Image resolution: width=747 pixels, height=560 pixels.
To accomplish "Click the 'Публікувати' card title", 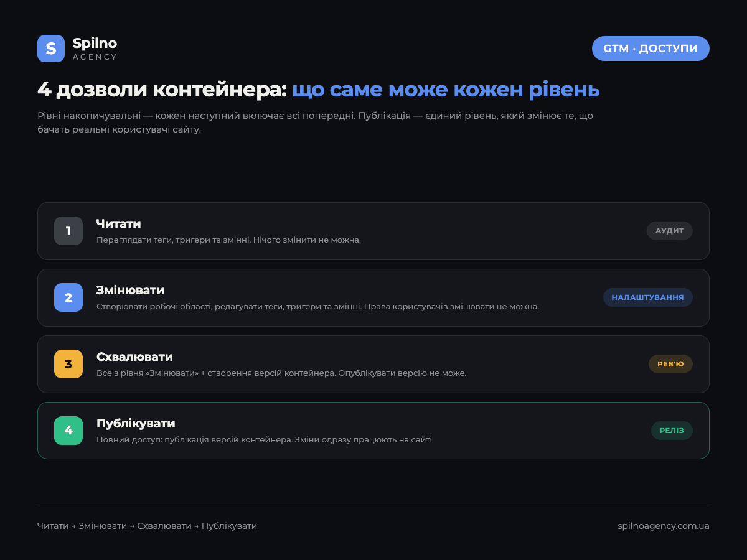I will (x=136, y=423).
